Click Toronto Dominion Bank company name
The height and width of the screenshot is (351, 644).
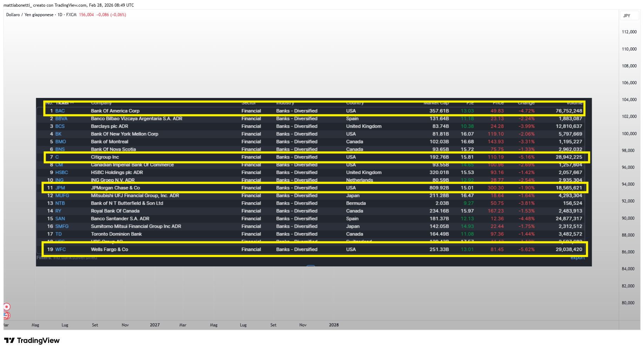coord(117,234)
